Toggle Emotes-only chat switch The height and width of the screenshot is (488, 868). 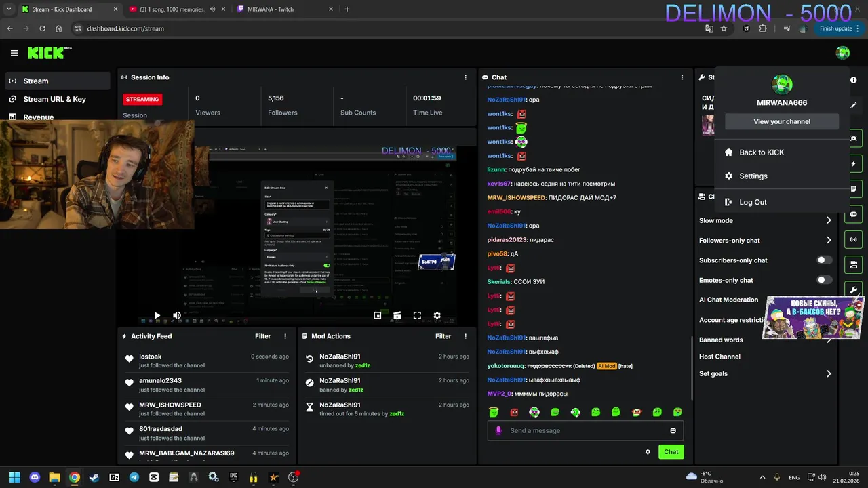click(x=824, y=280)
